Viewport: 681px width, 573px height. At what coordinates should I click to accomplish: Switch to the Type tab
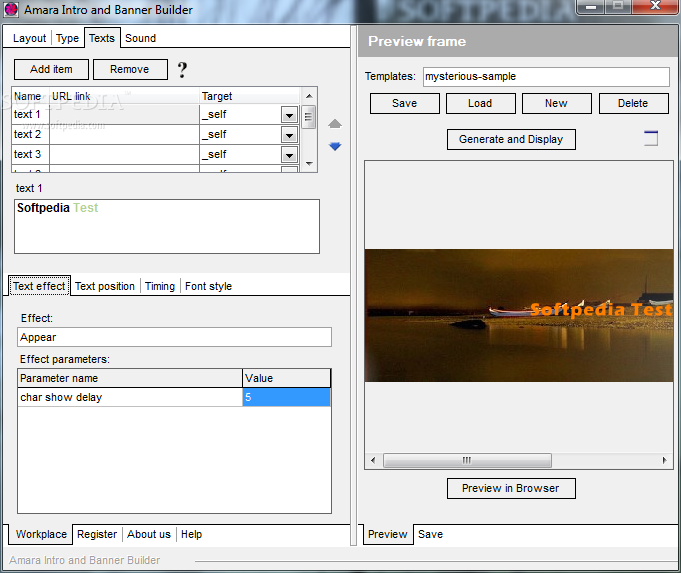(67, 38)
